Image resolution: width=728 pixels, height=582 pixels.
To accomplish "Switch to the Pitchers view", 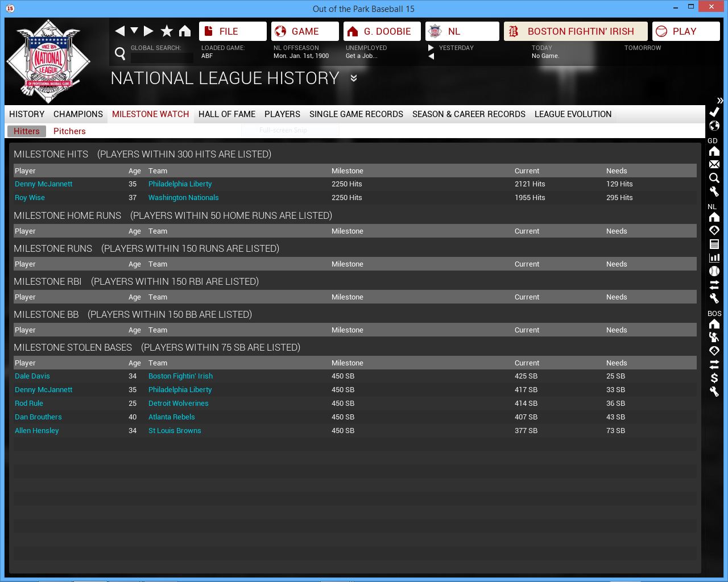I will tap(69, 131).
